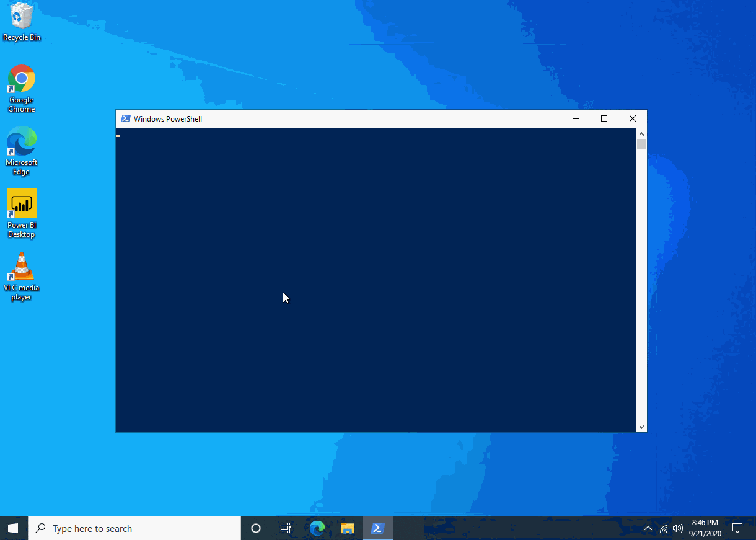This screenshot has width=756, height=540.
Task: Select the Power BI Desktop shortcut
Action: point(22,214)
